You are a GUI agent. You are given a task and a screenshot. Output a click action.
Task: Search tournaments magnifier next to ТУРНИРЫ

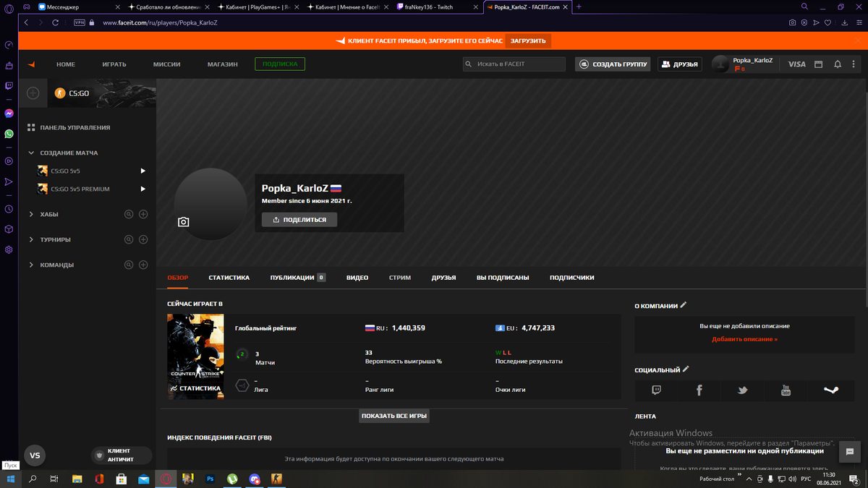coord(129,239)
